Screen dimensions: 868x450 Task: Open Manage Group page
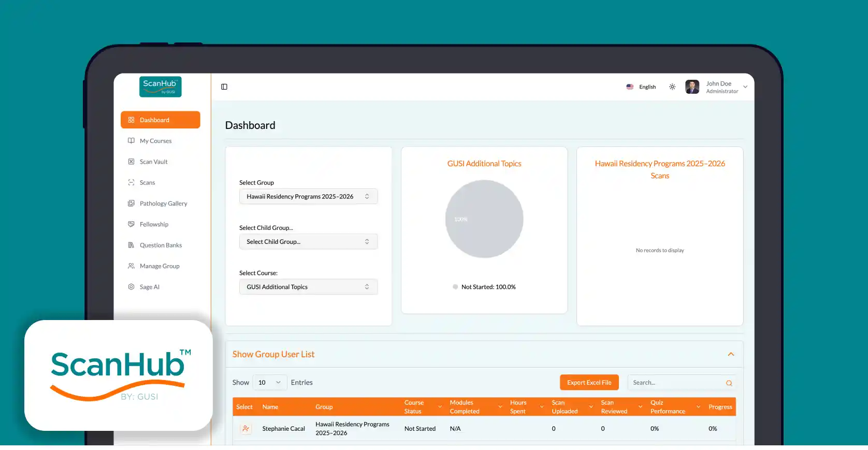click(161, 266)
